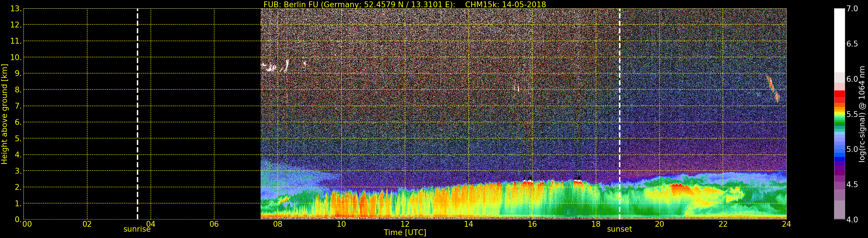Click the 'log(rc-signal) @ 1064 nm' colorbar label
This screenshot has height=238, width=868.
pyautogui.click(x=862, y=114)
